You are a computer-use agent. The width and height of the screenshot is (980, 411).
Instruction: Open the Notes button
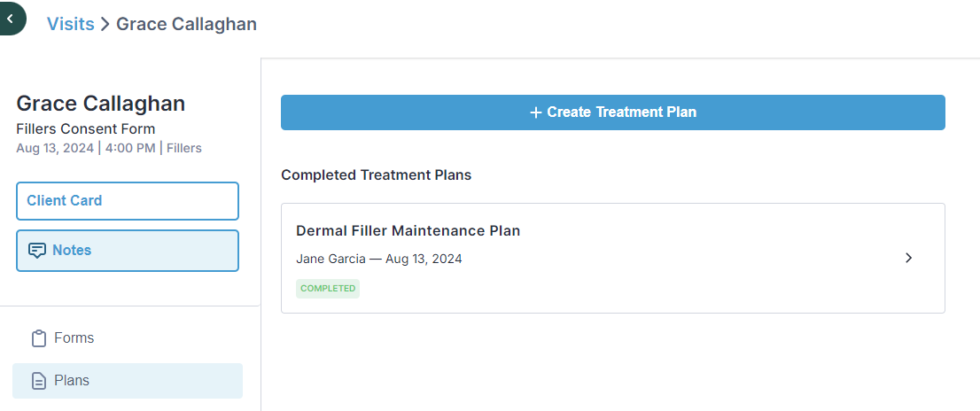coord(128,251)
